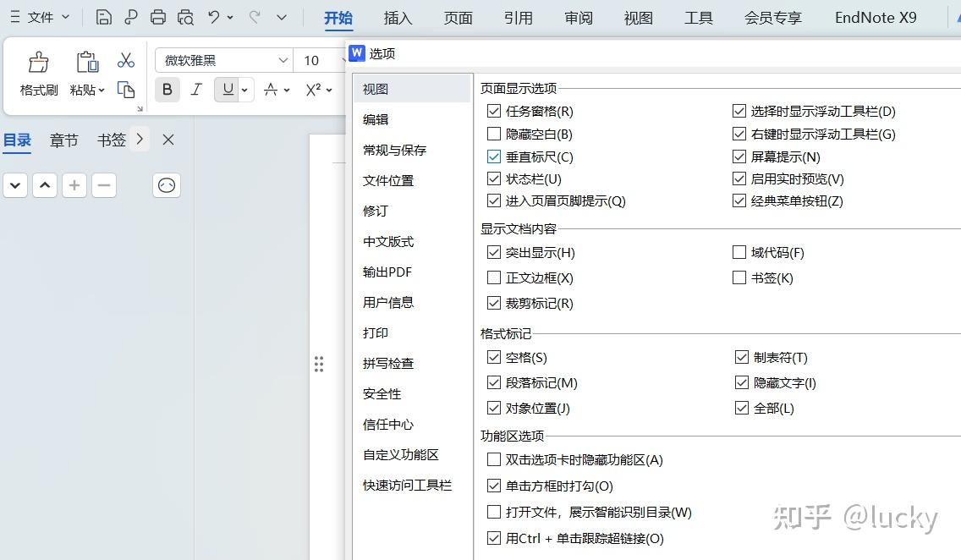Open the font name 微软雅黑 dropdown

pos(283,60)
